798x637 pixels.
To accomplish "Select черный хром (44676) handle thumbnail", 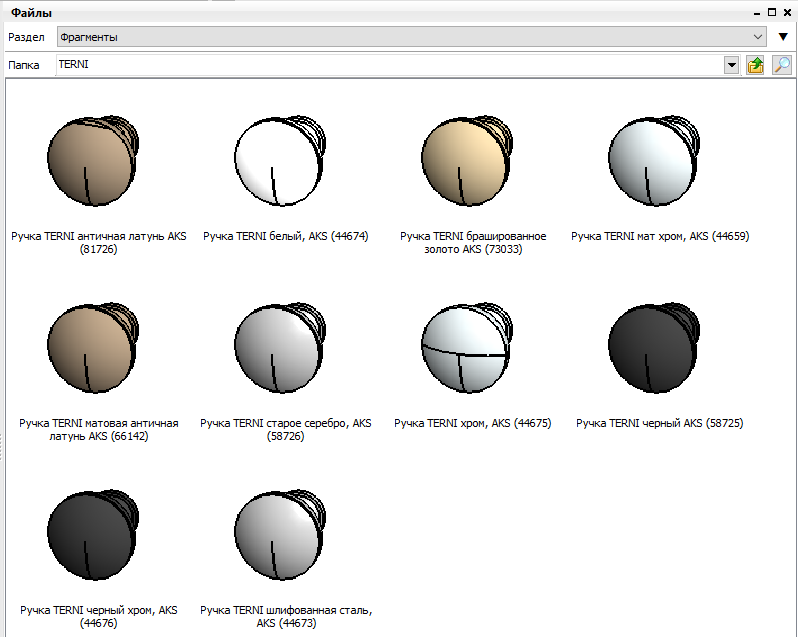I will 93,535.
